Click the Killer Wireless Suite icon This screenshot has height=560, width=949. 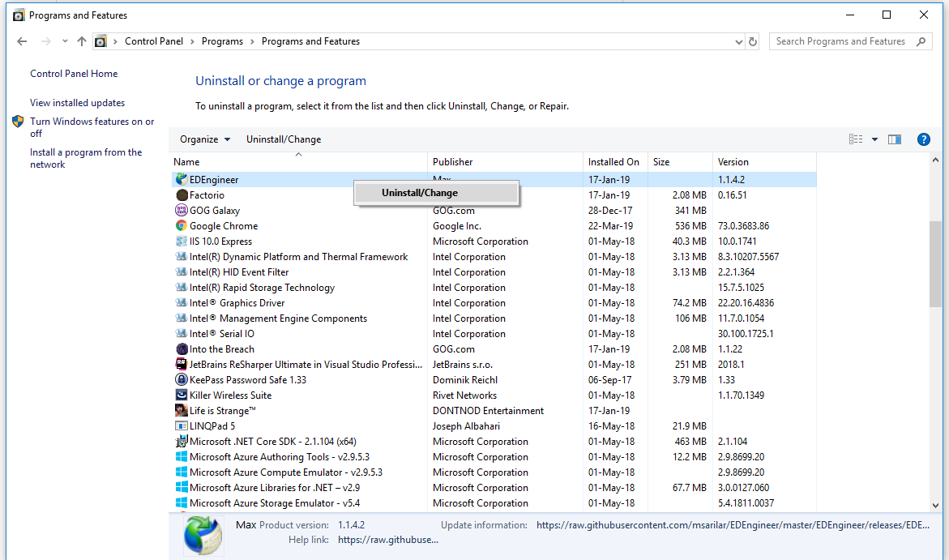pyautogui.click(x=181, y=395)
